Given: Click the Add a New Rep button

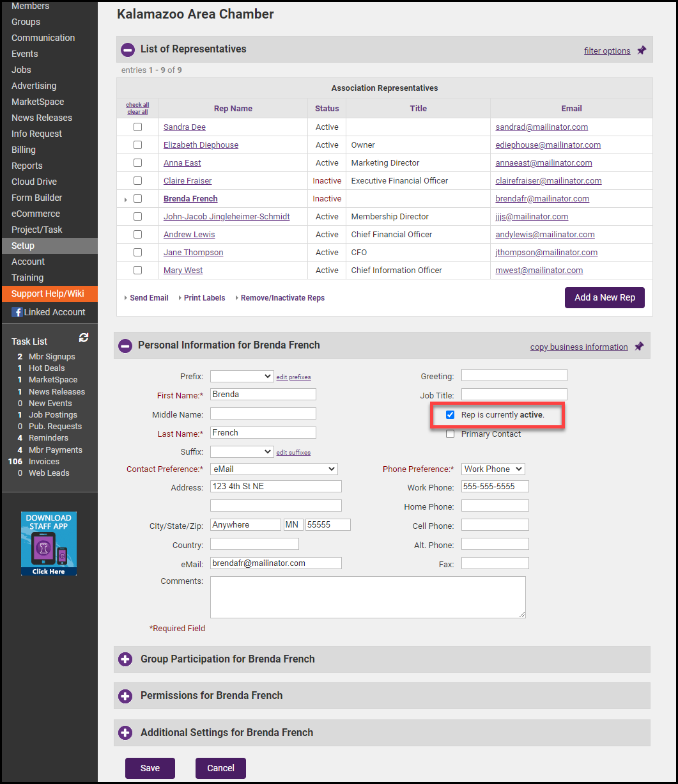Looking at the screenshot, I should coord(605,297).
